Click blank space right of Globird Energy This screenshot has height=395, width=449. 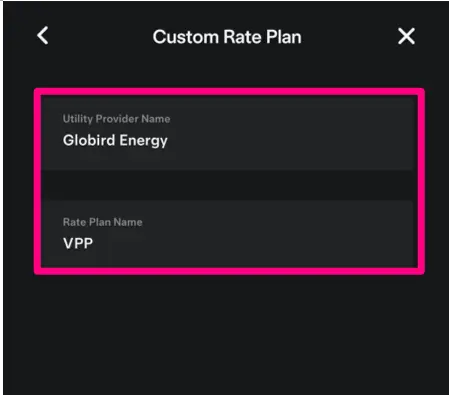pos(290,141)
